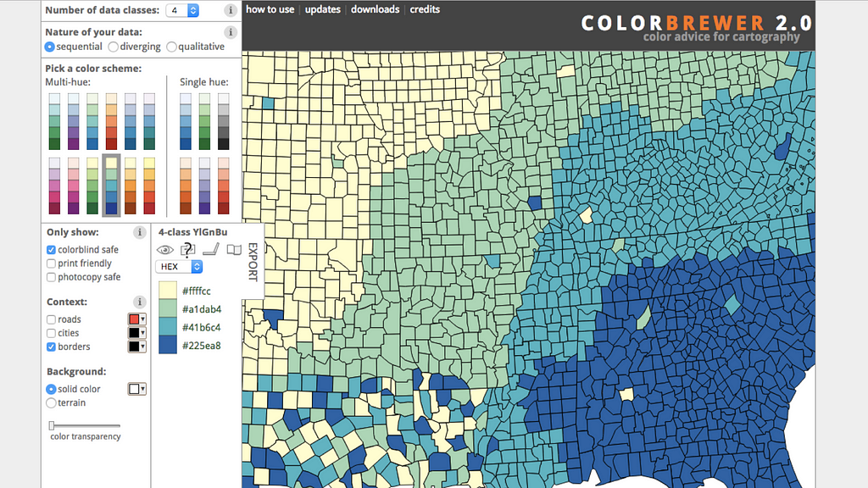Adjust the color transparency slider handle

(x=52, y=425)
